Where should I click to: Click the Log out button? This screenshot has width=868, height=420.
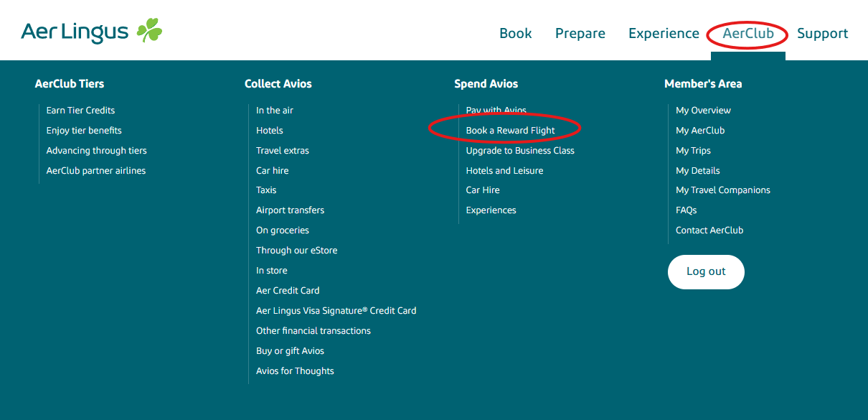[706, 271]
